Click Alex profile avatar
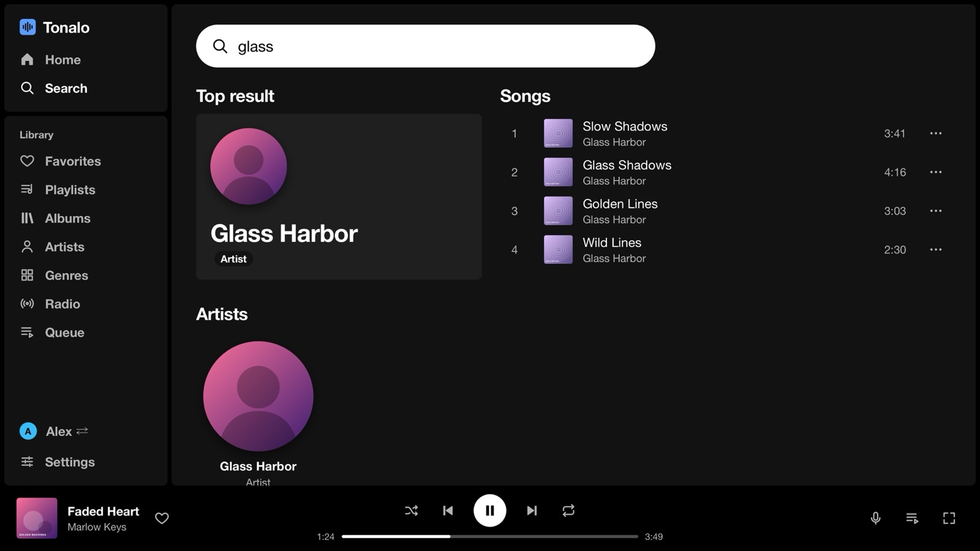 click(x=28, y=431)
